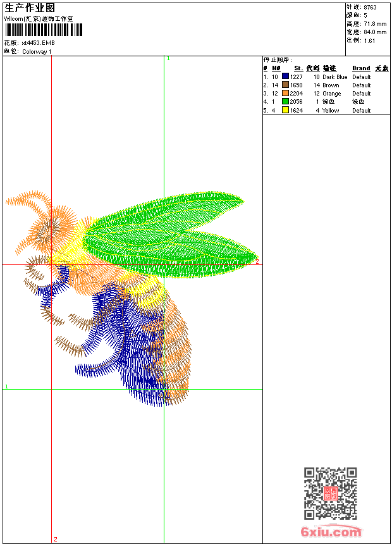
Task: Click the green thread color swatch
Action: pos(285,101)
